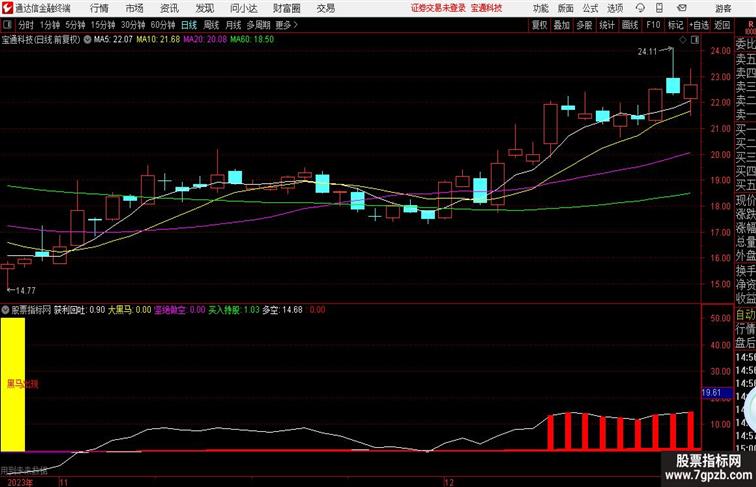Click the 游客 guest account label

click(723, 8)
